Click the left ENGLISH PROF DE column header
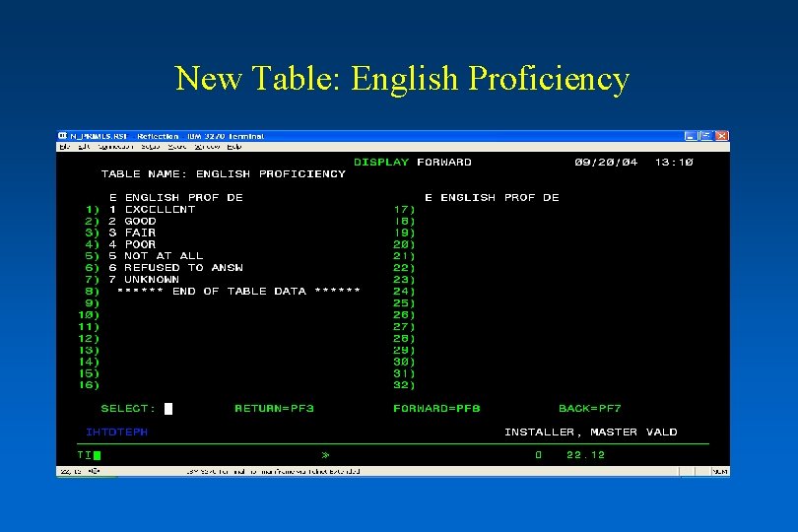798x532 pixels. pyautogui.click(x=184, y=197)
